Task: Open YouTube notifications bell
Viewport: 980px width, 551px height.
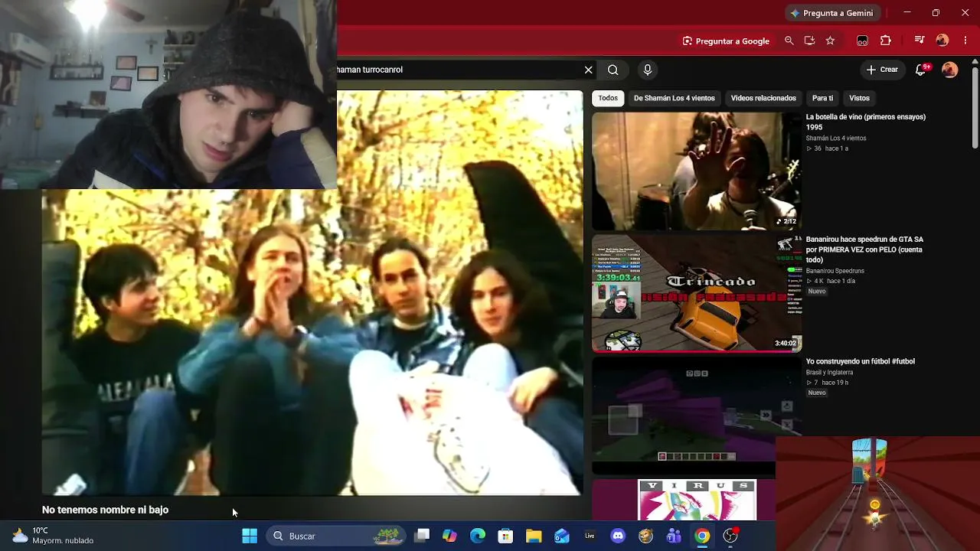Action: click(x=922, y=70)
